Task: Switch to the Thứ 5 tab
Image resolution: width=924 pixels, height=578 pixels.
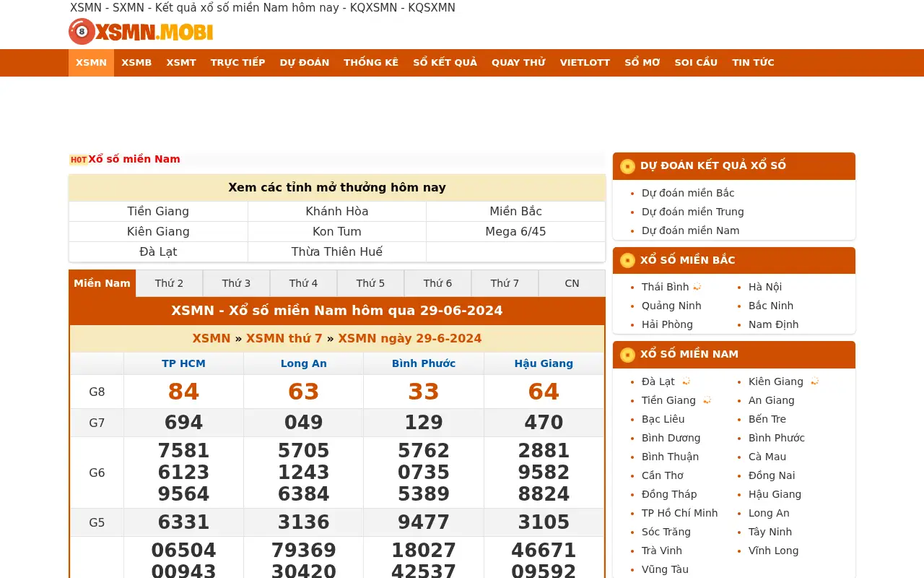Action: pos(370,283)
